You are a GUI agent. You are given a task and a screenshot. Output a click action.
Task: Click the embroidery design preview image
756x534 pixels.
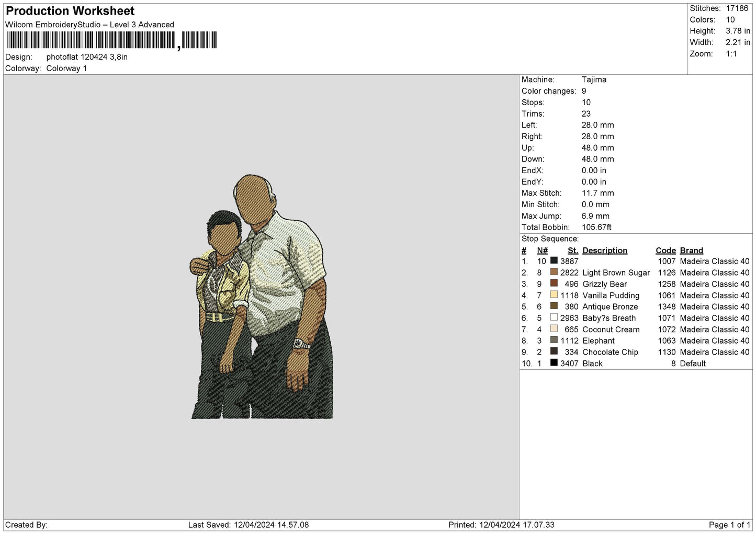[x=262, y=297]
